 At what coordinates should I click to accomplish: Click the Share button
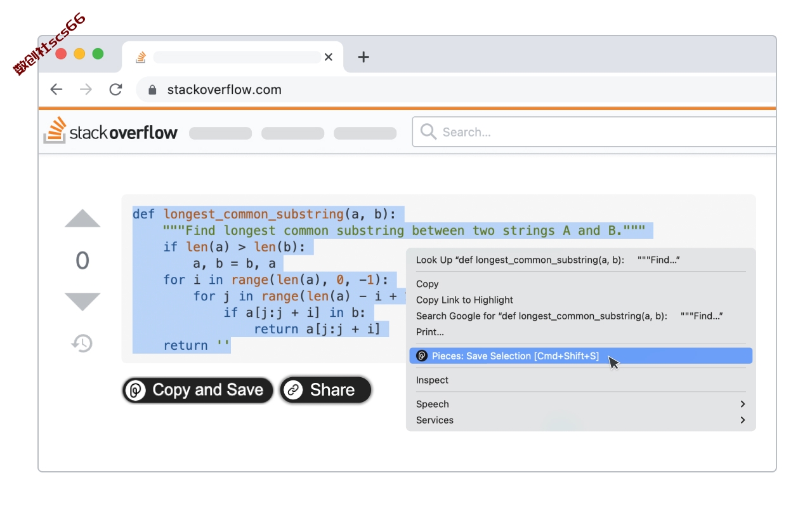click(x=325, y=390)
